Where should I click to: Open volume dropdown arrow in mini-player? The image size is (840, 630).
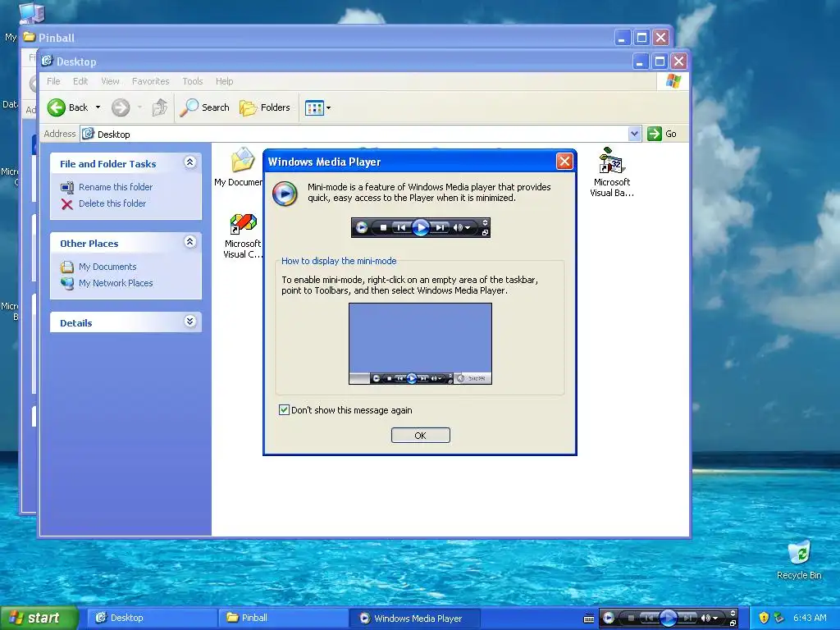715,619
